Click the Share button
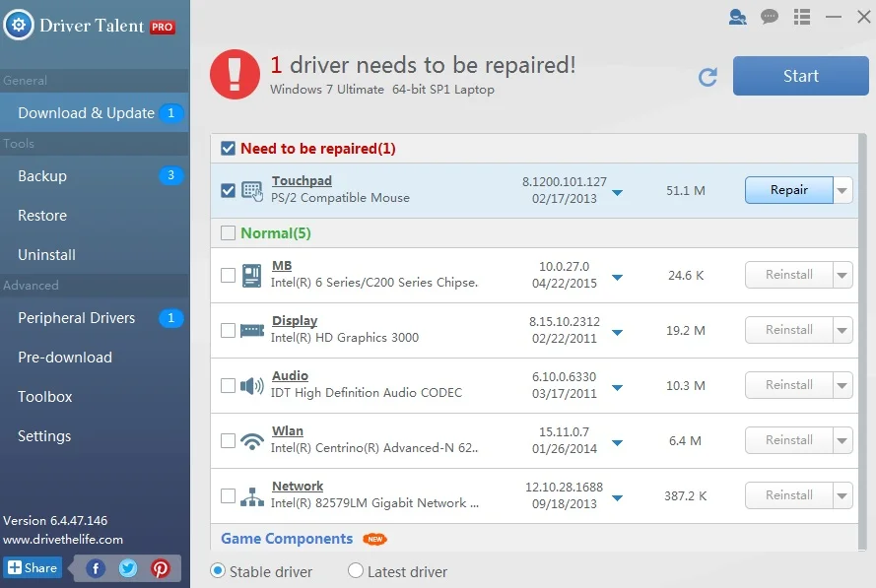This screenshot has height=588, width=876. coord(33,568)
